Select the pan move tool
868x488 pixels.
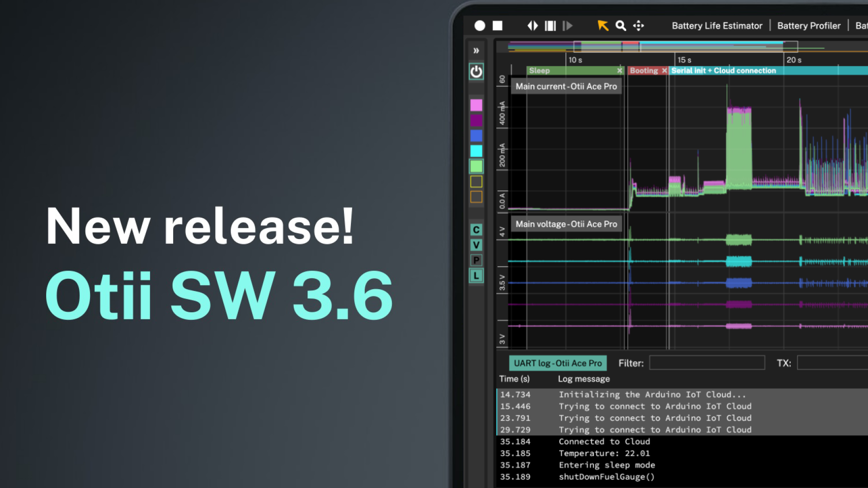pyautogui.click(x=638, y=26)
